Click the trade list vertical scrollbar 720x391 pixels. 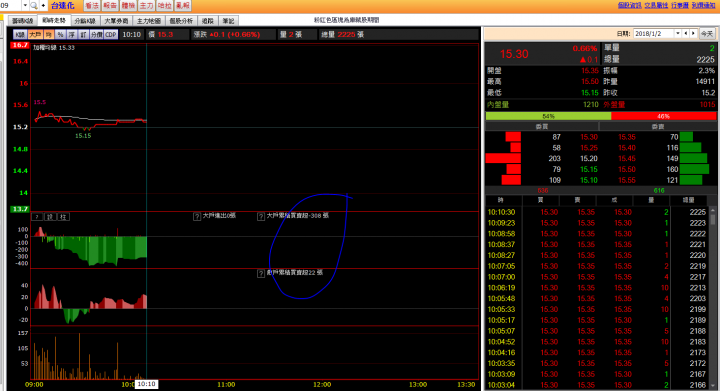pyautogui.click(x=713, y=298)
